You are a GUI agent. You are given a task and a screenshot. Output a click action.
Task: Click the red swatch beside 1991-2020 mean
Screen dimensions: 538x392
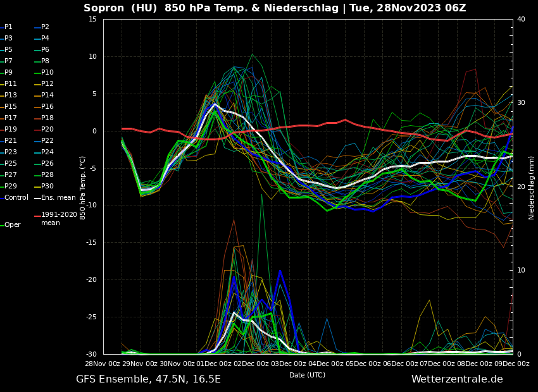click(37, 216)
